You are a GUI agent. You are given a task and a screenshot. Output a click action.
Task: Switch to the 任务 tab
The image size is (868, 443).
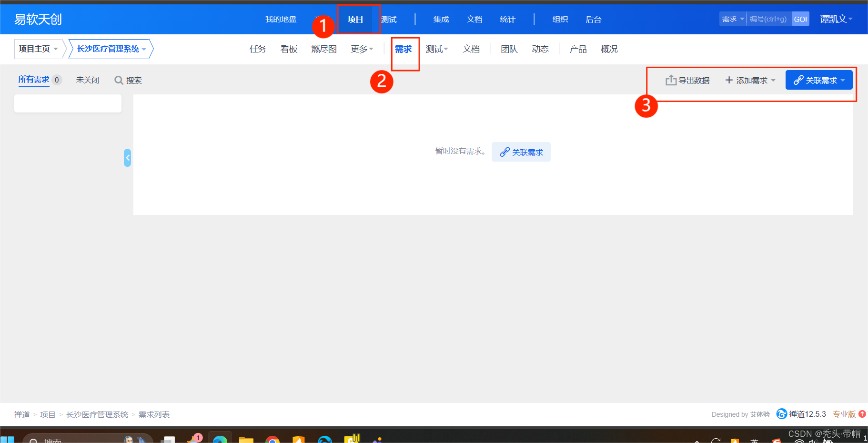tap(258, 49)
